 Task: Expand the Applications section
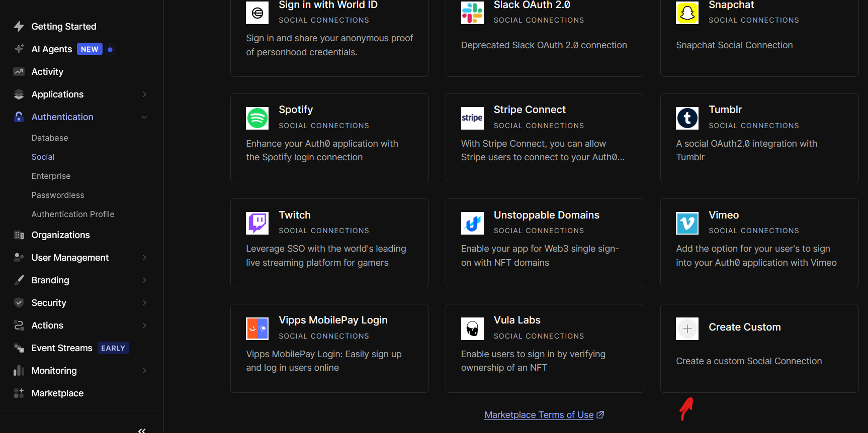145,94
